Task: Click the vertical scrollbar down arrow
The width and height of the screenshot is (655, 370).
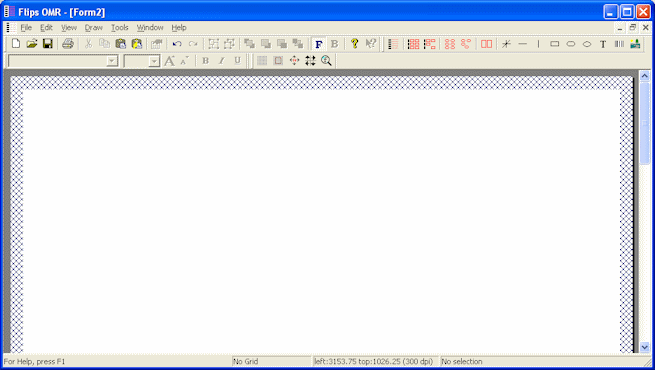Action: click(x=645, y=347)
